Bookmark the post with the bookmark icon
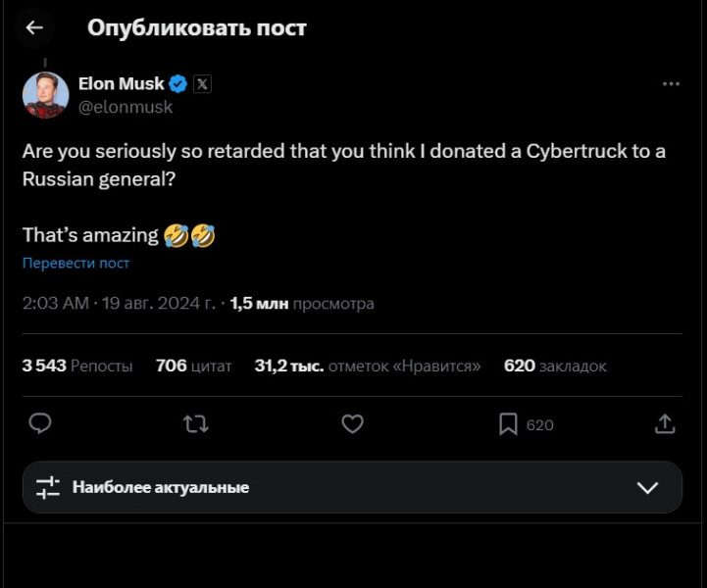This screenshot has width=707, height=588. 508,423
